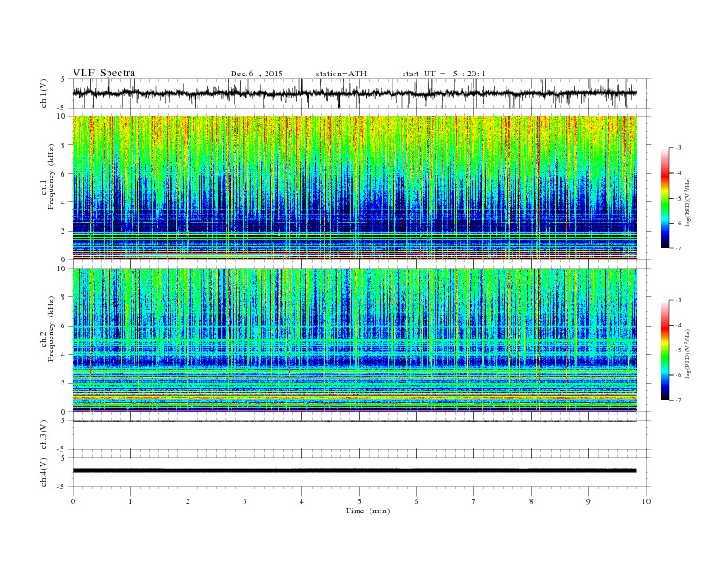Click the ch.1 spectrogram color scale bar
The width and height of the screenshot is (728, 563).
tap(665, 198)
